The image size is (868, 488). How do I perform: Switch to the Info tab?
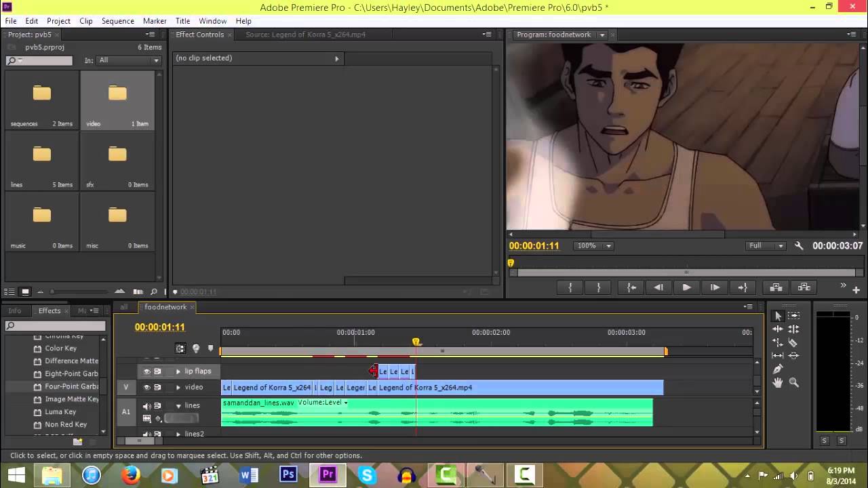click(15, 311)
